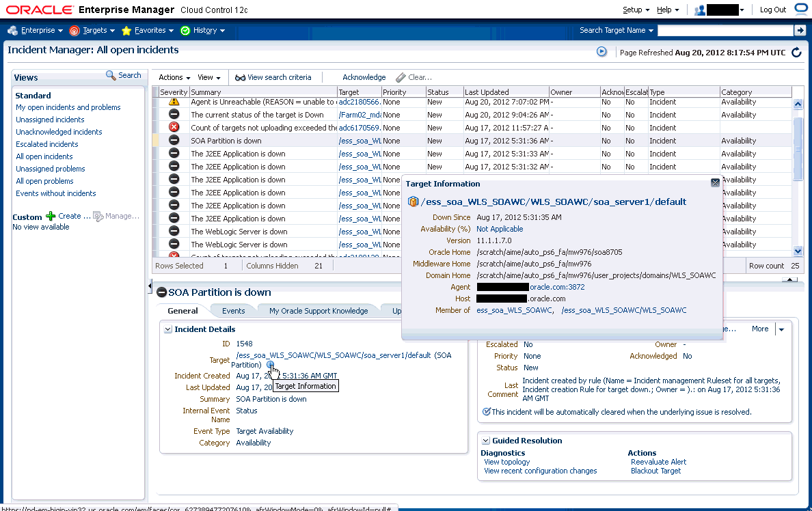
Task: Open Escalated incidents view
Action: pos(46,144)
